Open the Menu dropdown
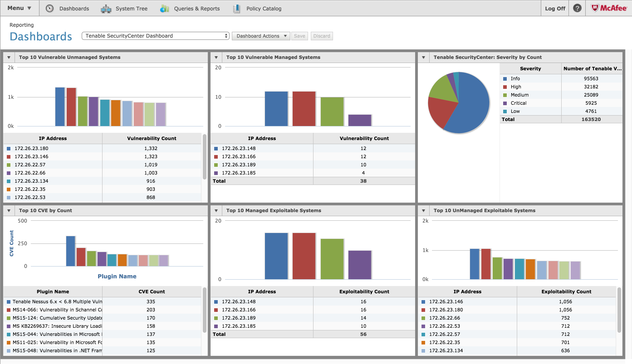The image size is (632, 364). tap(20, 8)
